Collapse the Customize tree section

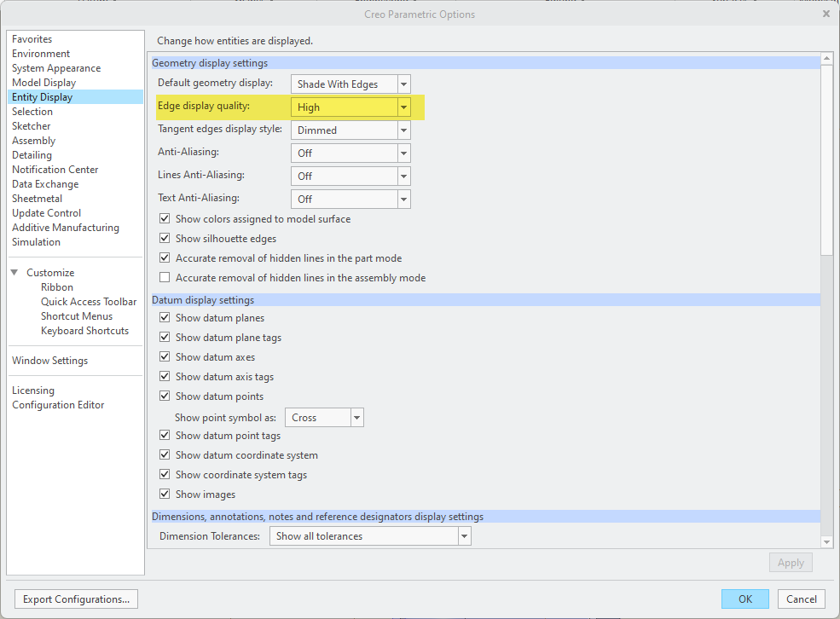point(14,273)
